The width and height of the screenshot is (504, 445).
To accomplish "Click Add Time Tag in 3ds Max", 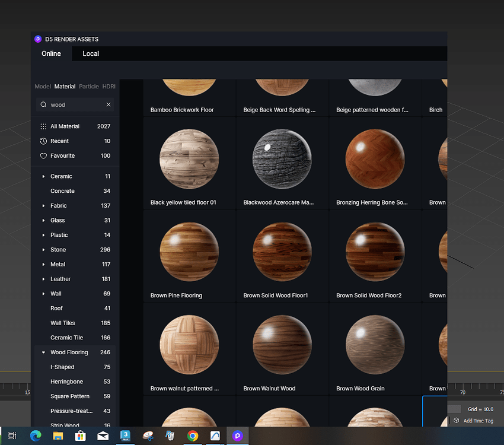I will click(x=478, y=421).
